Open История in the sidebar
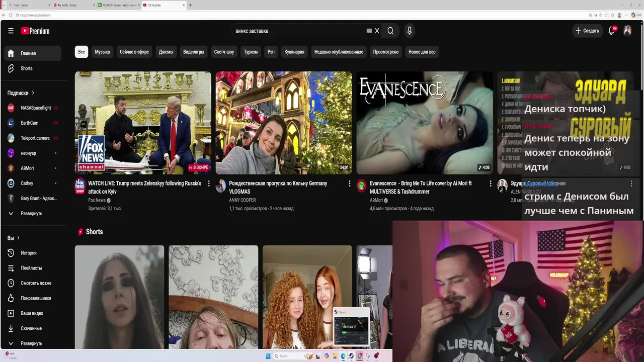This screenshot has width=644, height=362. point(33,253)
